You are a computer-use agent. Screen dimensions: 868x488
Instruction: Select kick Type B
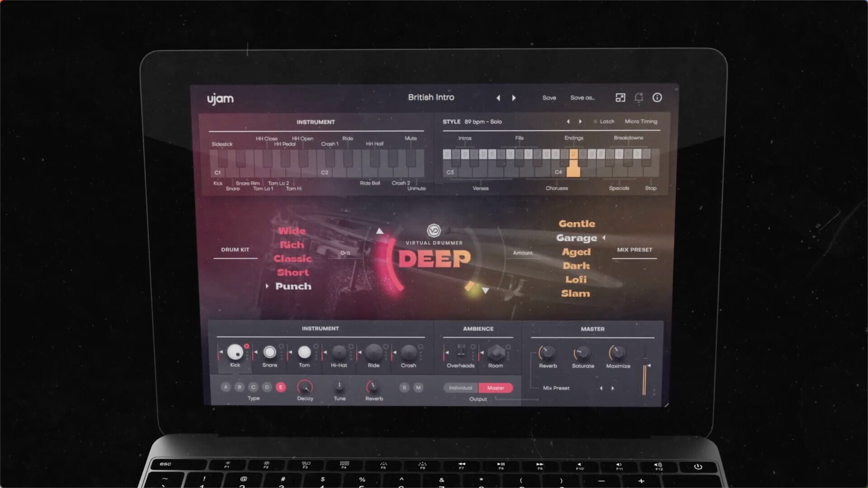point(240,387)
